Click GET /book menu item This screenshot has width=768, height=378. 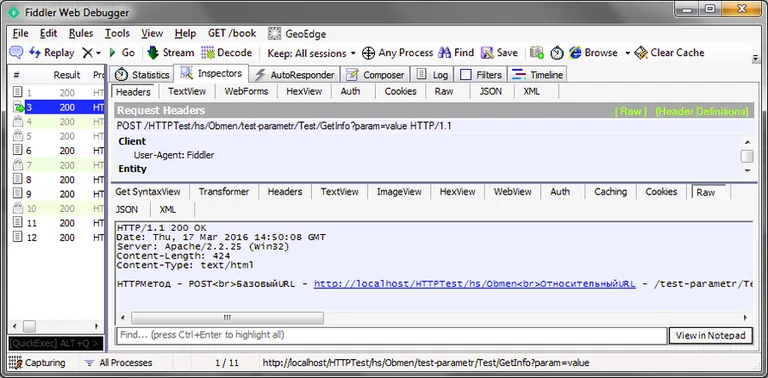(232, 33)
